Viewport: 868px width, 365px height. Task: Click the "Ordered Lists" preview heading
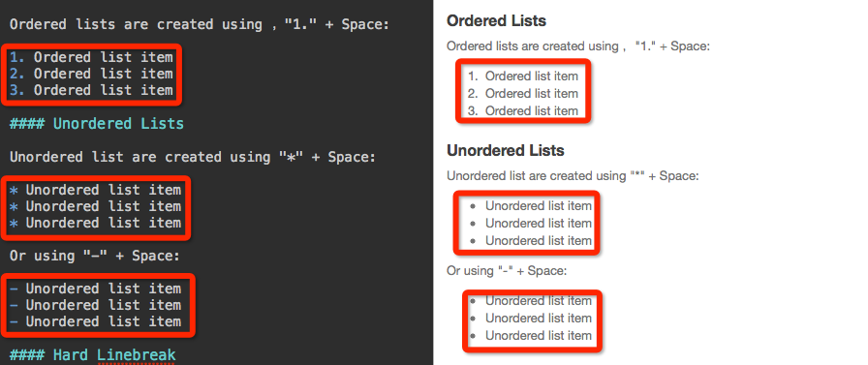click(497, 21)
